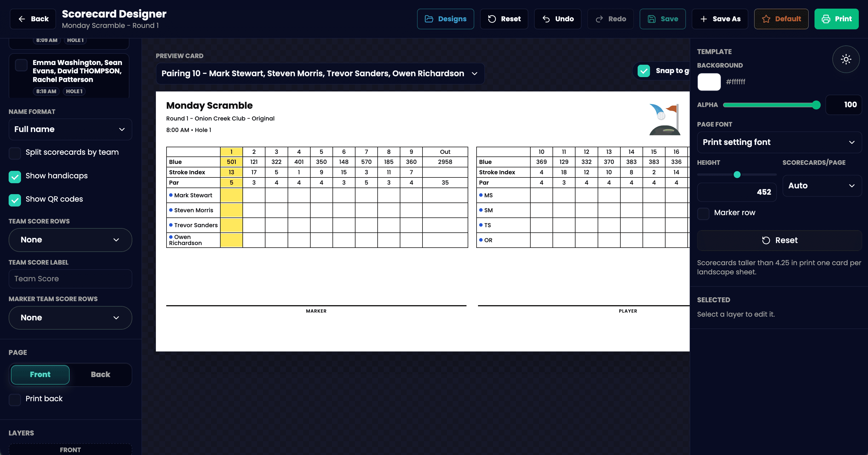Screen dimensions: 868x455
Task: Click the white background color swatch
Action: (709, 82)
